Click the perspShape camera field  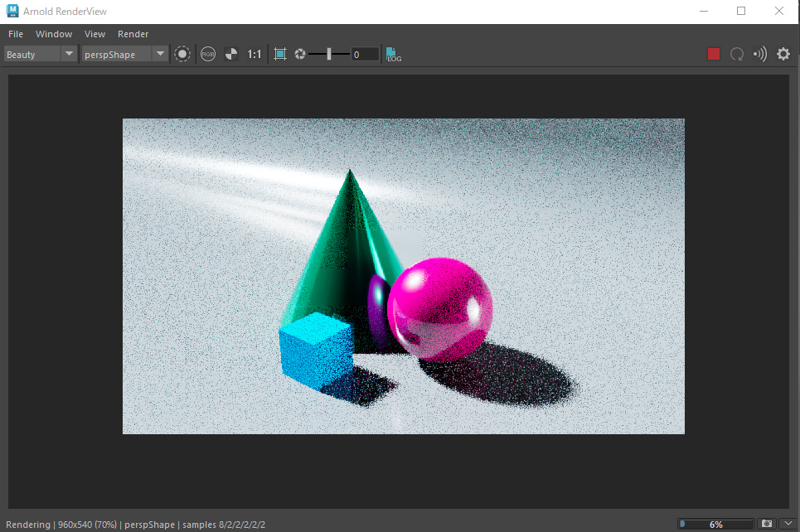pos(116,54)
